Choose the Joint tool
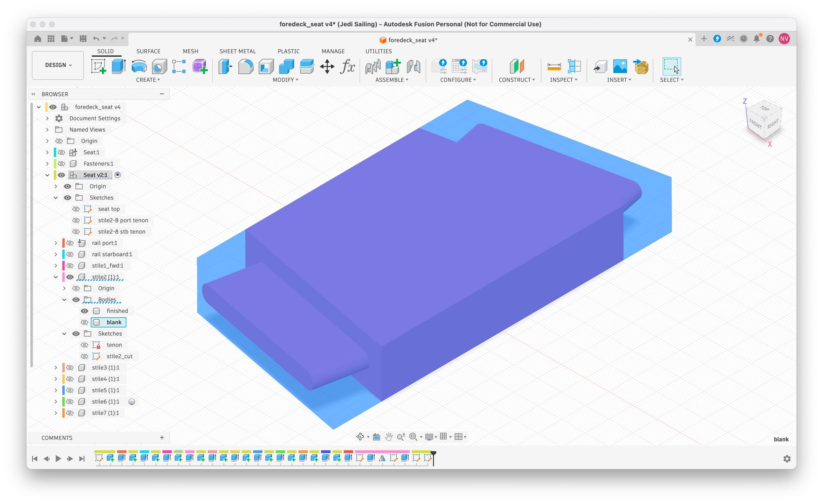823x504 pixels. click(x=414, y=66)
